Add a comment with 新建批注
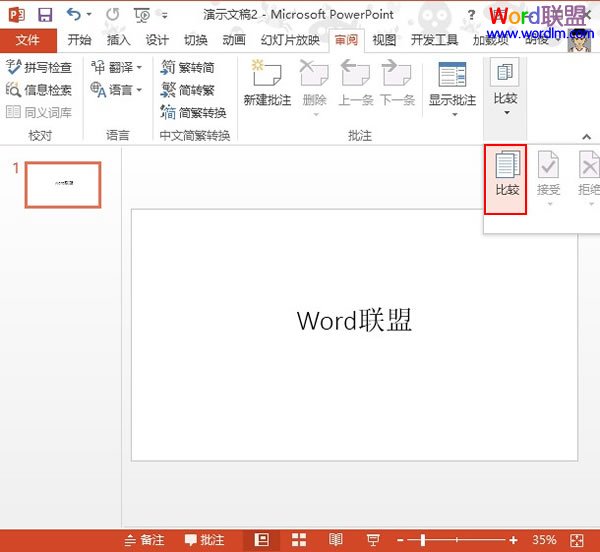This screenshot has height=552, width=600. (x=267, y=83)
